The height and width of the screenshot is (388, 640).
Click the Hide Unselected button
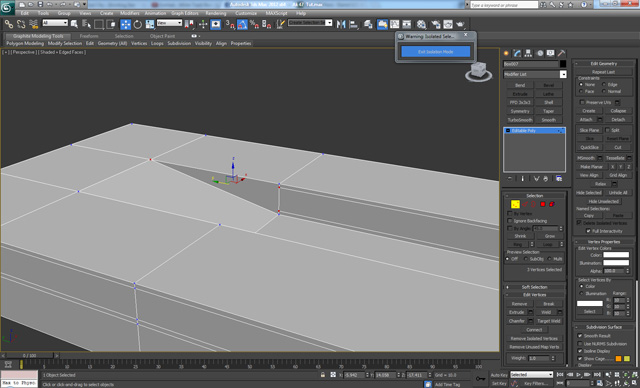(x=604, y=201)
